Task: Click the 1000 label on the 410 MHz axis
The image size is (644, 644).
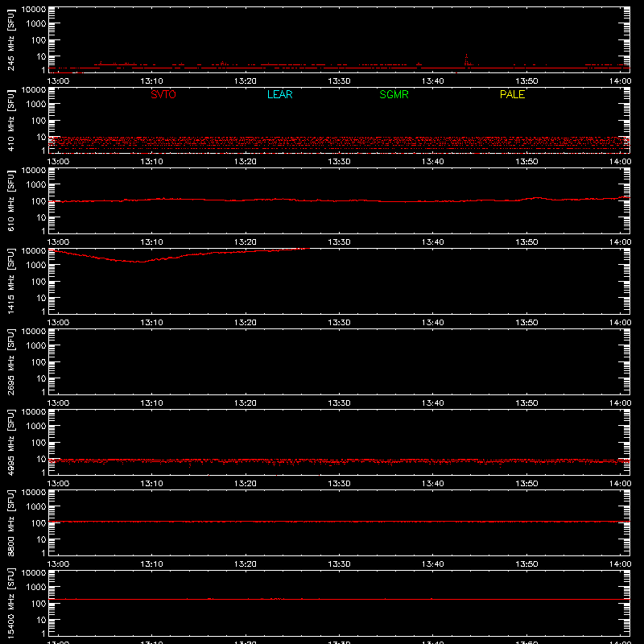Action: click(36, 104)
